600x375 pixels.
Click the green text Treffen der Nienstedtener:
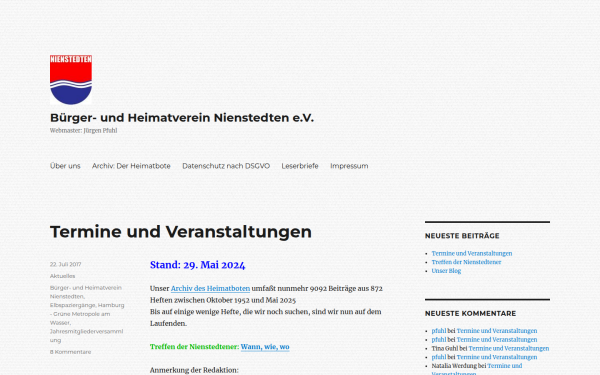[x=194, y=347]
